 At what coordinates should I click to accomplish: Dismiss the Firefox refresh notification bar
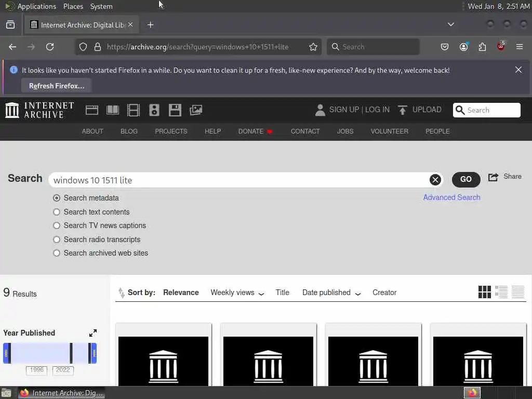(x=518, y=70)
